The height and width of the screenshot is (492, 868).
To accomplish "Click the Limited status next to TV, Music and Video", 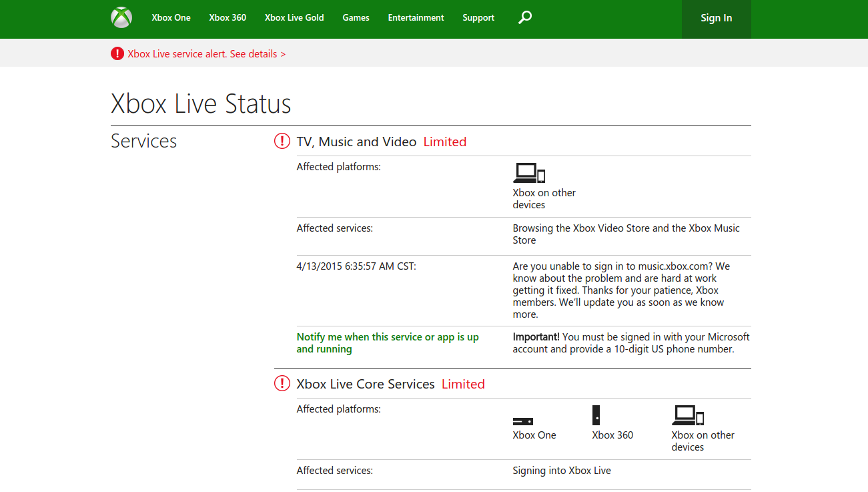I will point(445,142).
